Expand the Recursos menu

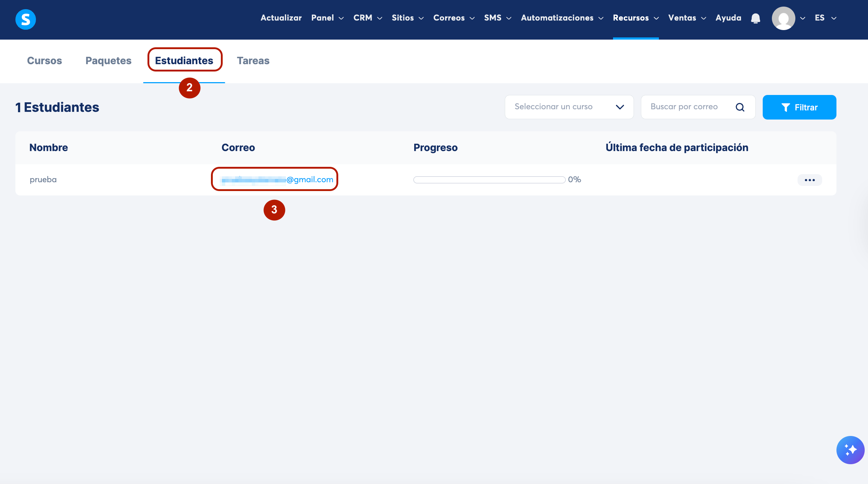tap(635, 18)
